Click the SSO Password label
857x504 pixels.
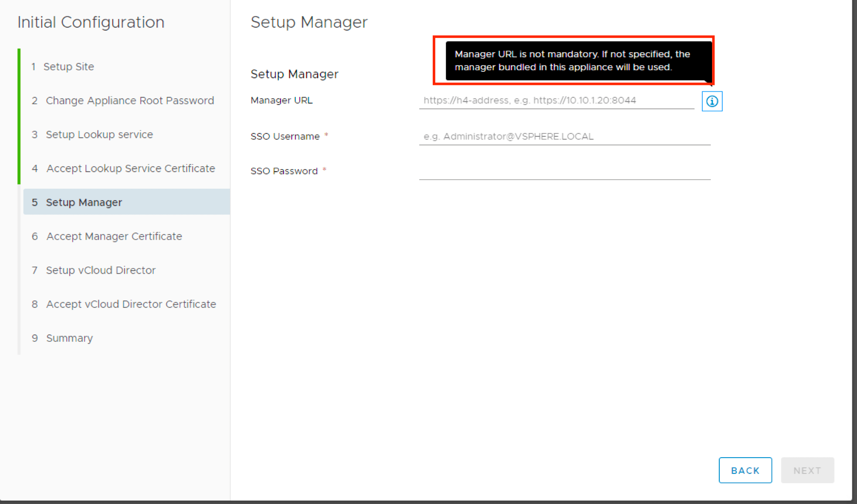[284, 171]
